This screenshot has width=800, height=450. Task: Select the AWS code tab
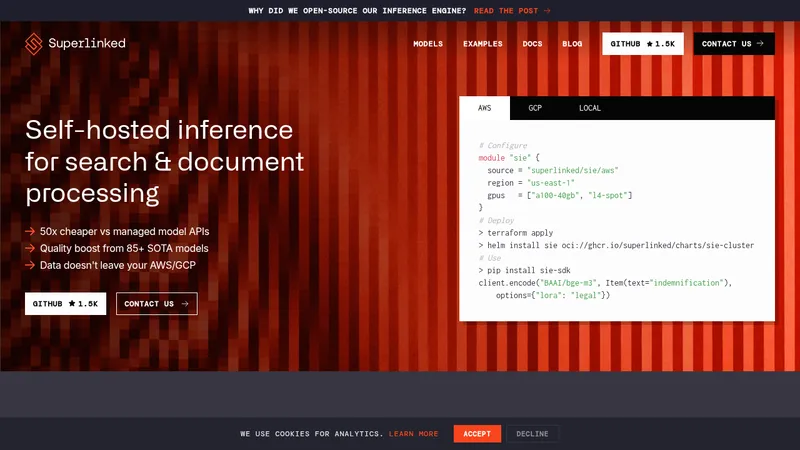[x=484, y=108]
